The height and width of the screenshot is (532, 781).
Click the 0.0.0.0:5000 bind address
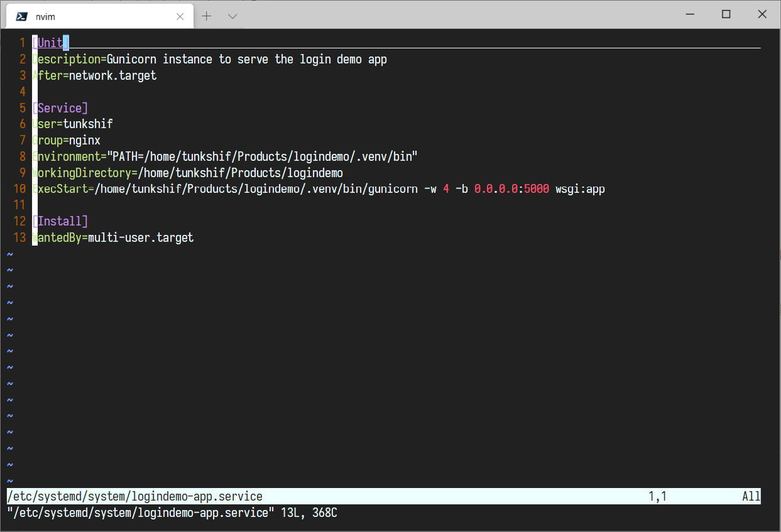tap(511, 189)
